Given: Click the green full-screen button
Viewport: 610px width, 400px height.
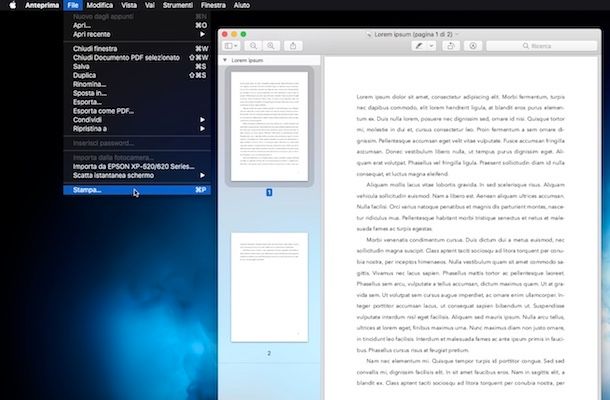Looking at the screenshot, I should [243, 34].
